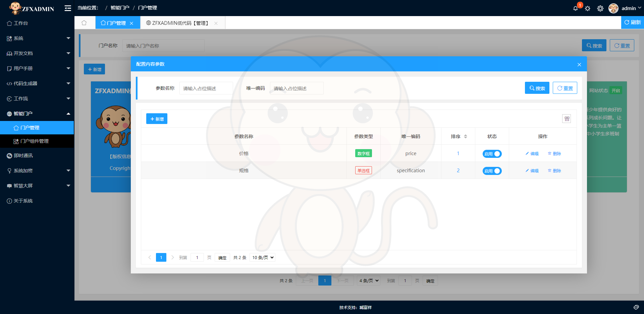The height and width of the screenshot is (314, 644).
Task: Close the 配置内容参数 dialog
Action: (x=579, y=64)
